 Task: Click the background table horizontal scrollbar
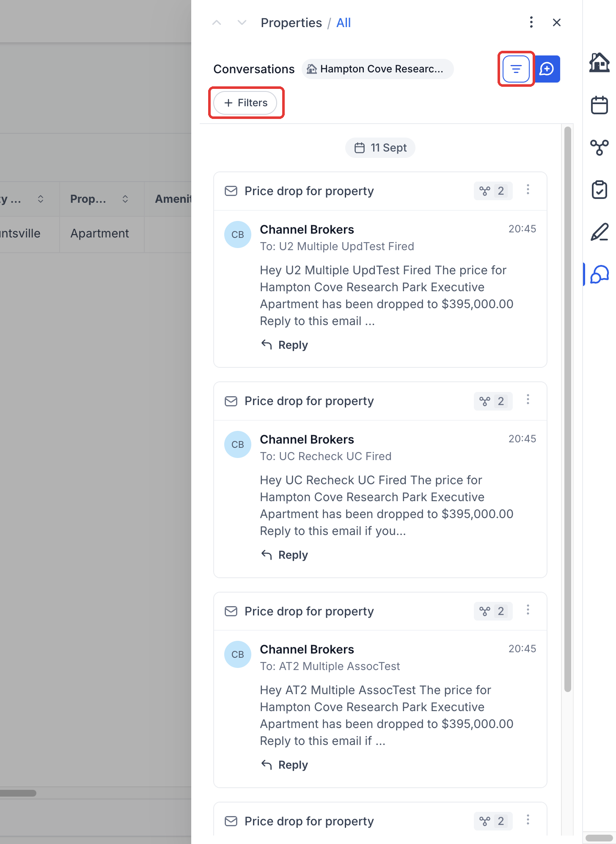[x=18, y=793]
